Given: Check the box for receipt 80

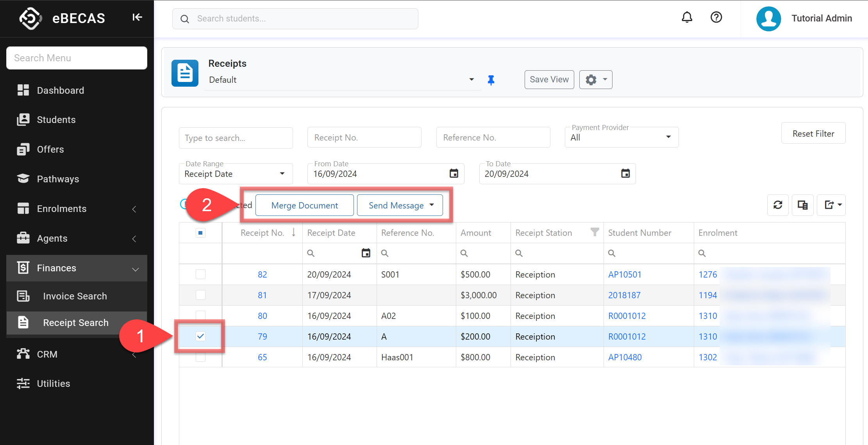Looking at the screenshot, I should [x=200, y=315].
